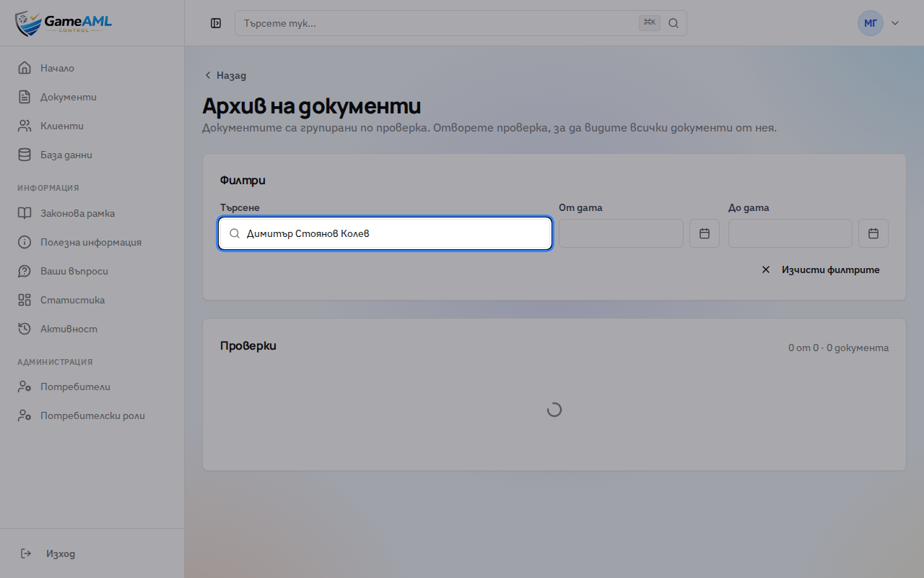Click the Изход label
Image resolution: width=924 pixels, height=578 pixels.
[x=61, y=553]
